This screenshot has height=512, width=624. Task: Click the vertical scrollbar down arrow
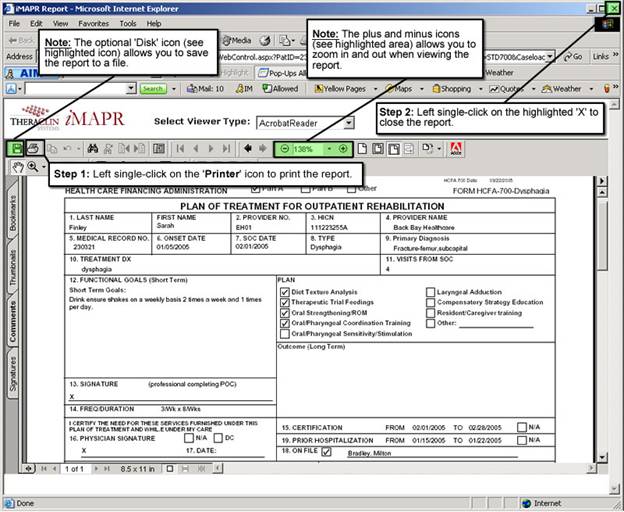602,455
